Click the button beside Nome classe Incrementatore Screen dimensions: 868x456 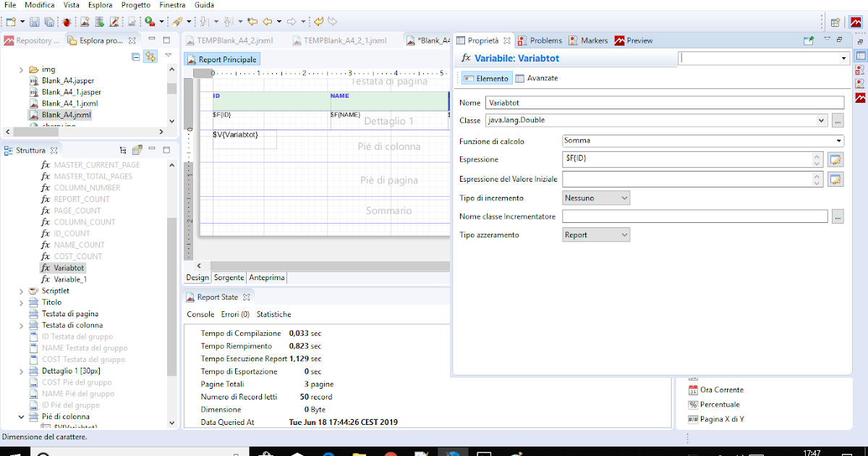(837, 216)
